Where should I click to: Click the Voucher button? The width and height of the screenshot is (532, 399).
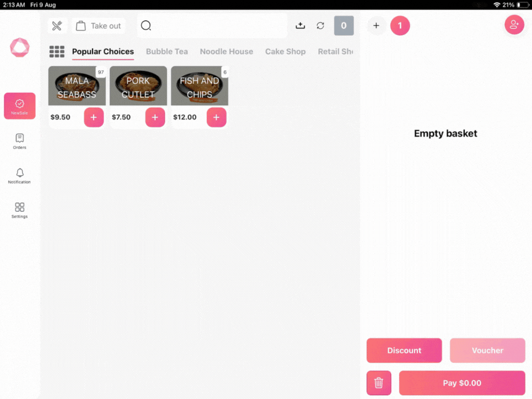[x=487, y=350]
